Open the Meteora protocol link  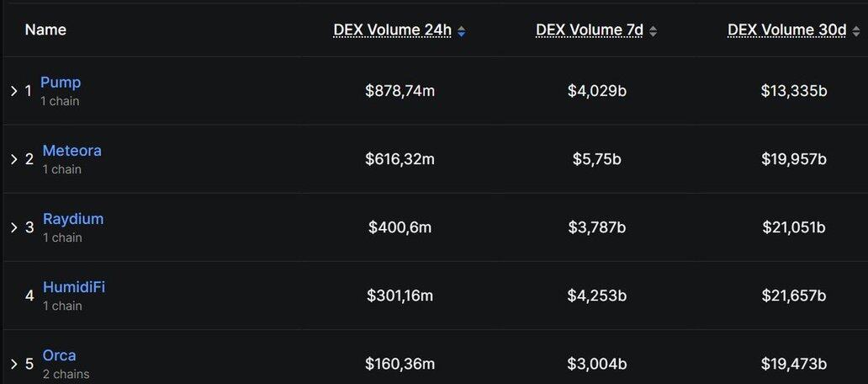[72, 151]
